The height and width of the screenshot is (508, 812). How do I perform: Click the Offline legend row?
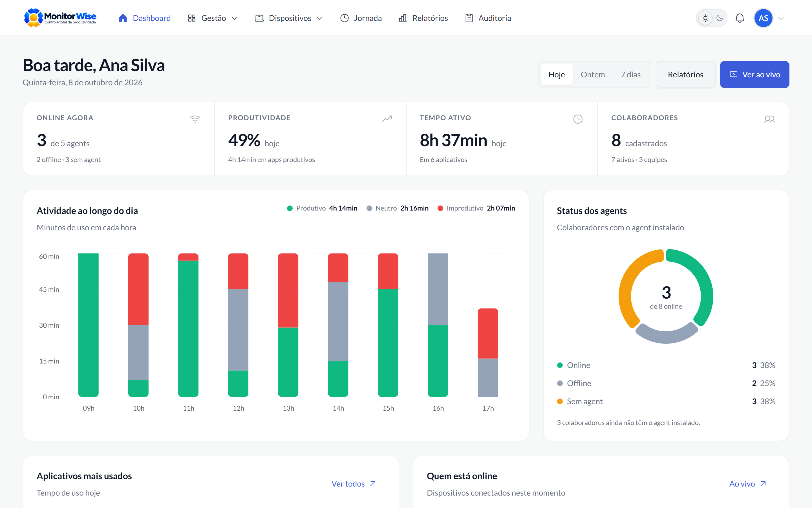(x=666, y=383)
